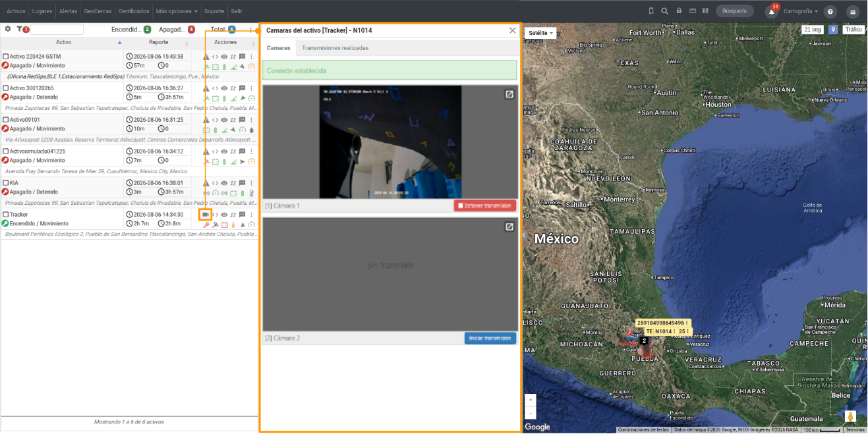The image size is (868, 434).
Task: Open the asset list settings gear
Action: point(8,29)
